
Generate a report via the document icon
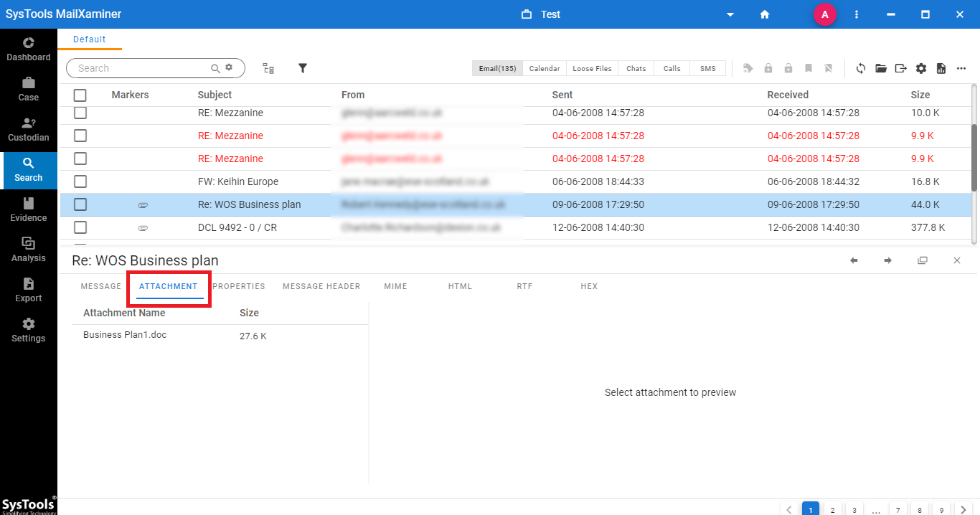coord(941,68)
